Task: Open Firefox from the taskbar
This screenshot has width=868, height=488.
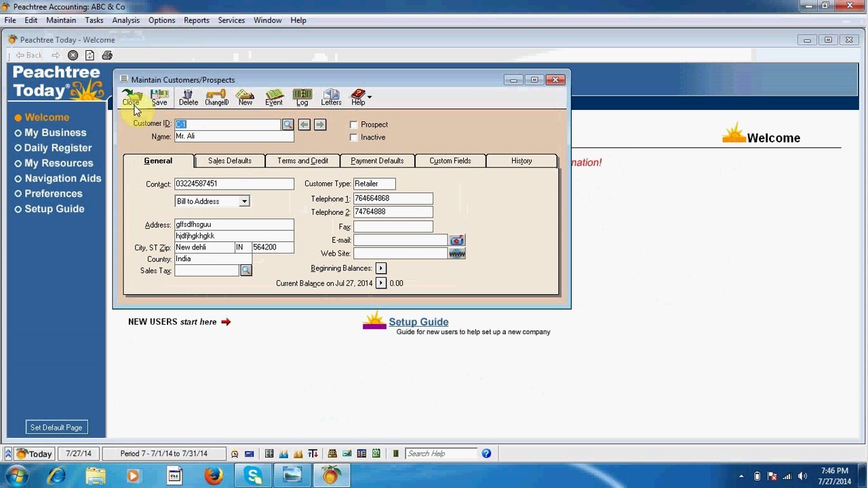Action: tap(214, 476)
